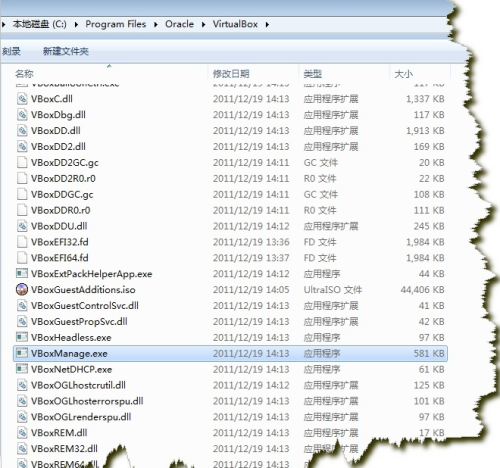Select the file name VBoxNetDHCP.exe
The image size is (500, 468).
[71, 369]
